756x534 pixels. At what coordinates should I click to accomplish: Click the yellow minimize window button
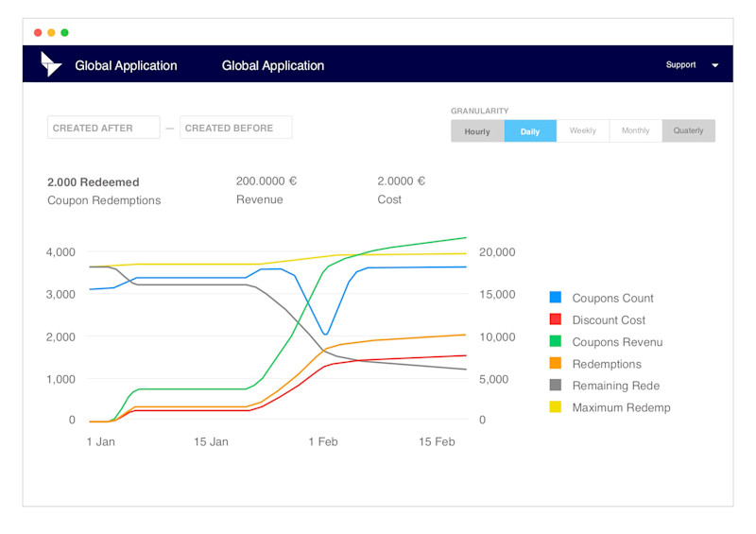pos(51,32)
